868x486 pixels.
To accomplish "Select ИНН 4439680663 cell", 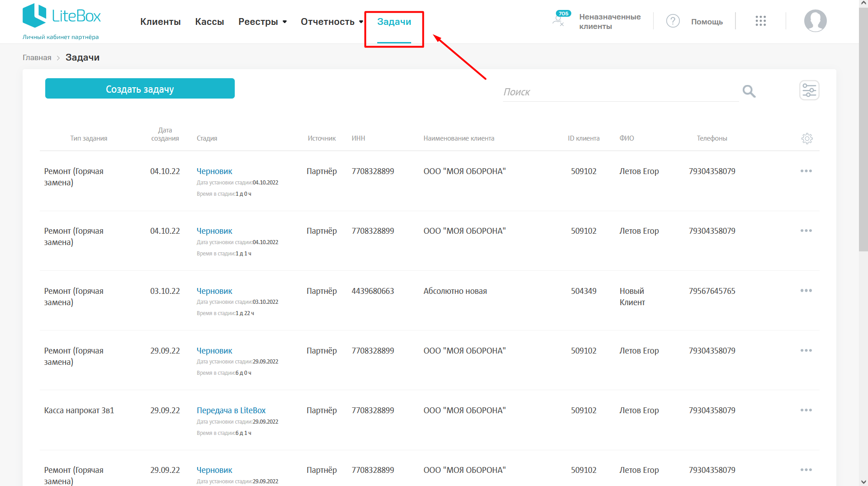I will [x=373, y=291].
